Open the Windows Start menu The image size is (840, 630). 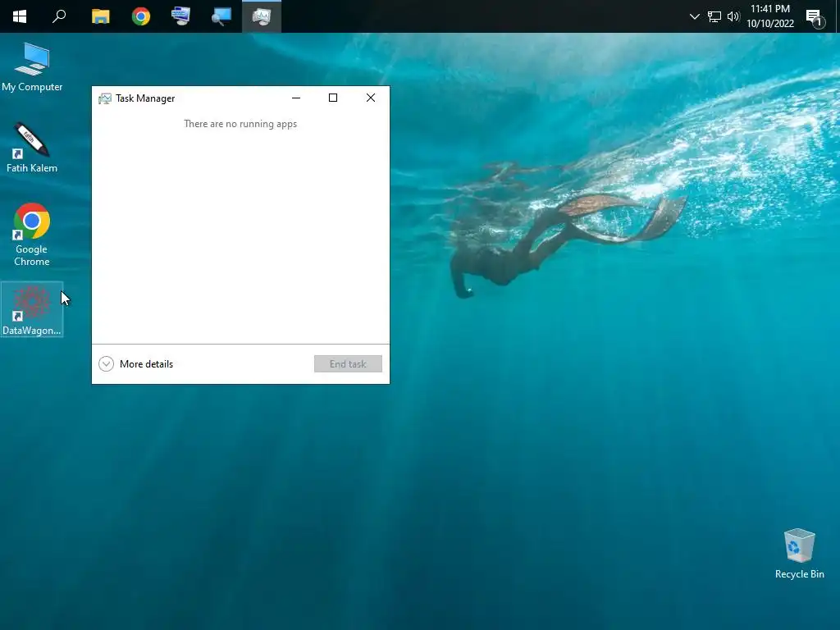coord(20,16)
